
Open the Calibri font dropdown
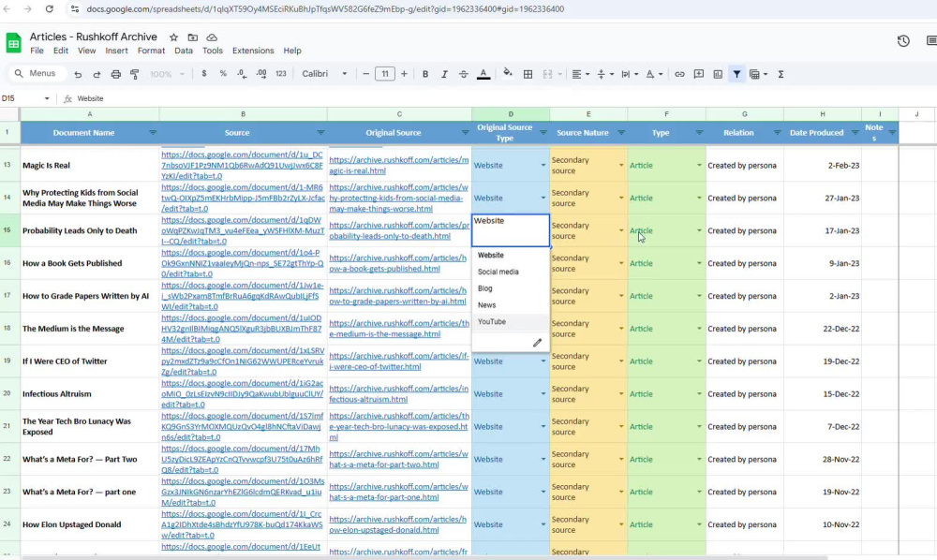coord(324,73)
